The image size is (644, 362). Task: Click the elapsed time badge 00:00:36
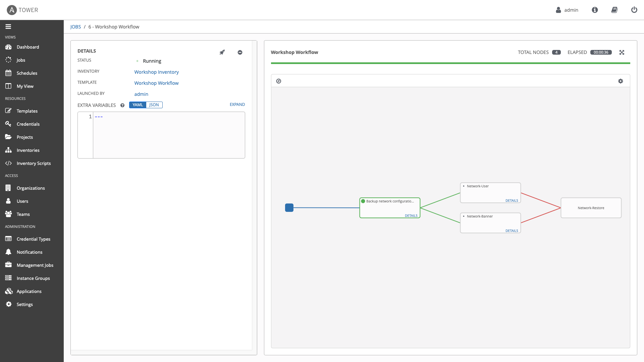tap(601, 52)
